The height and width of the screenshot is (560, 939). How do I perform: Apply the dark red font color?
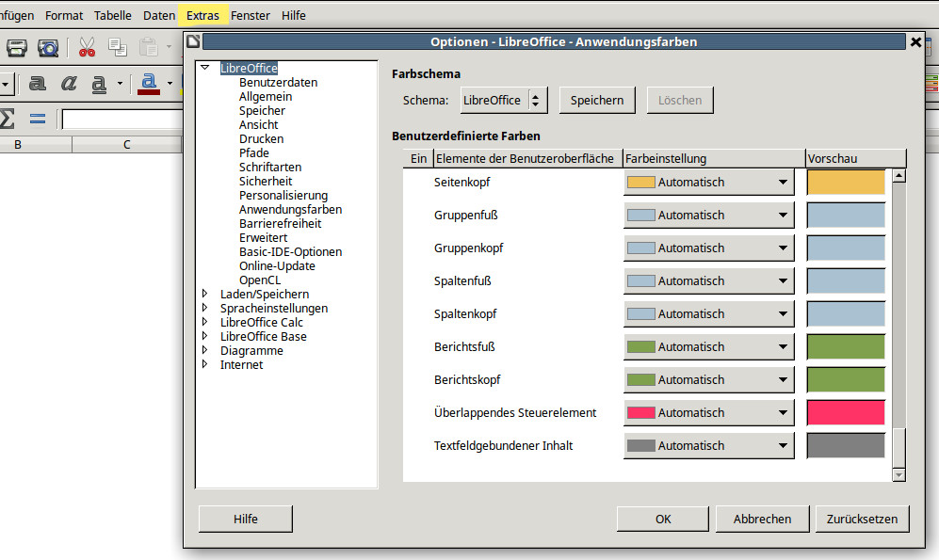[x=149, y=84]
